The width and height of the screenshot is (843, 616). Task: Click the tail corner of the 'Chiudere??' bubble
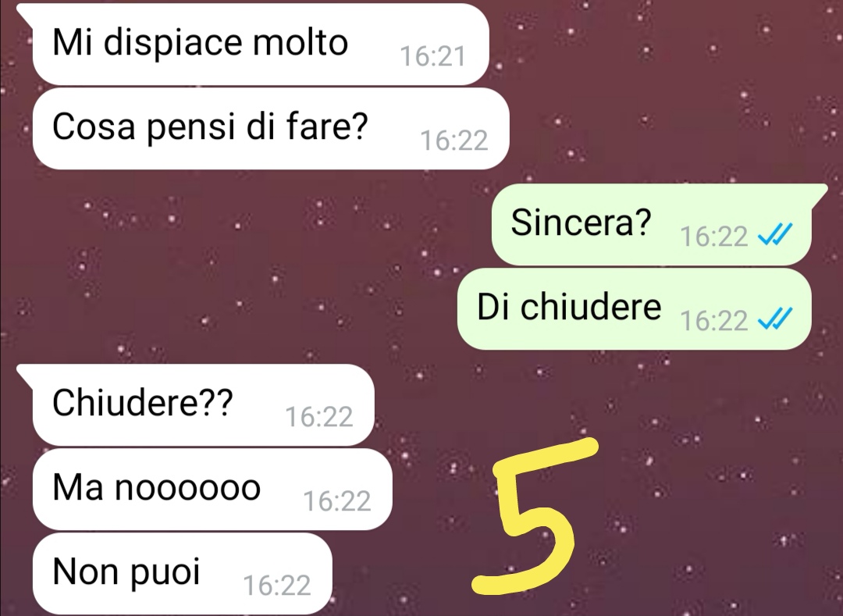[25, 372]
